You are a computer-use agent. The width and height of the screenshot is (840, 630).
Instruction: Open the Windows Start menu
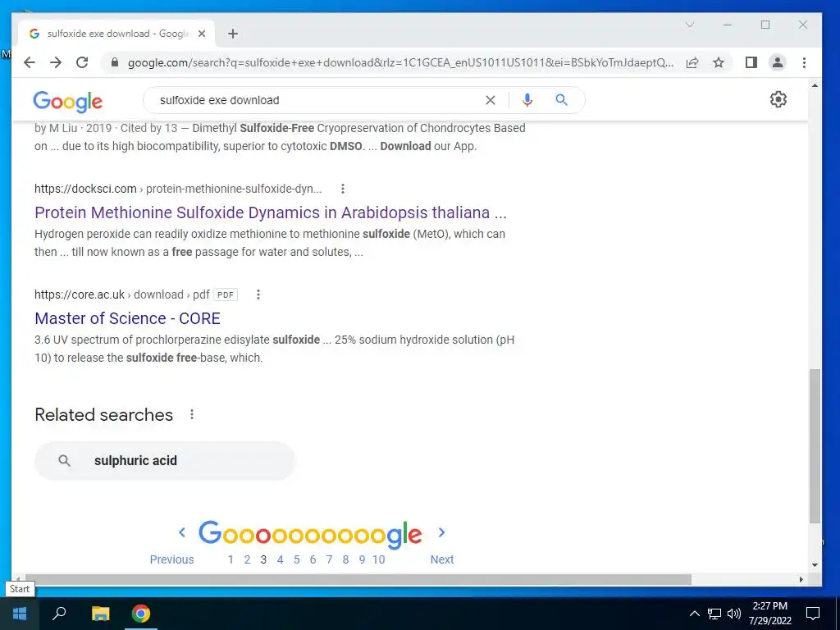point(20,614)
